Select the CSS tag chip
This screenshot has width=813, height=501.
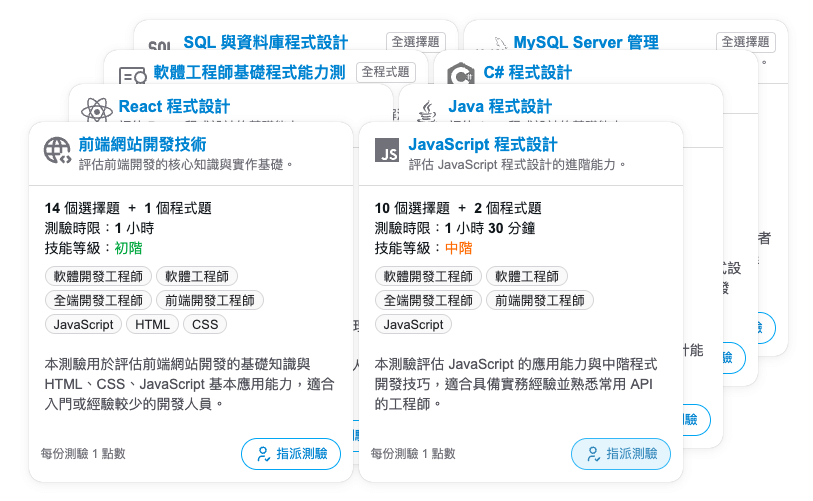[x=205, y=325]
